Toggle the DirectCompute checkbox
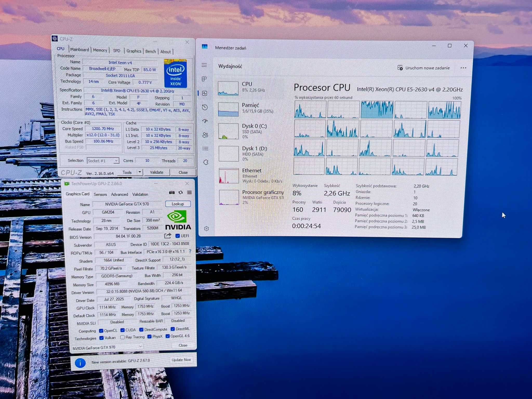 141,330
